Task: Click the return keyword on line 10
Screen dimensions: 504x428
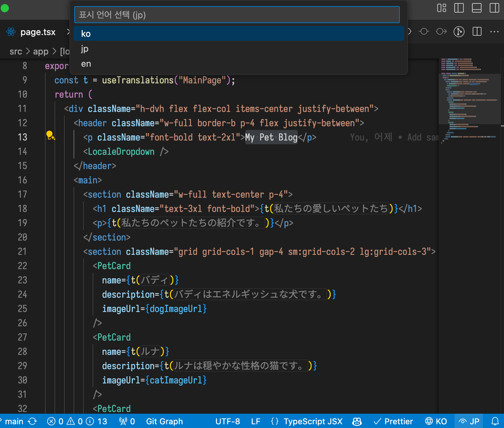Action: click(69, 94)
